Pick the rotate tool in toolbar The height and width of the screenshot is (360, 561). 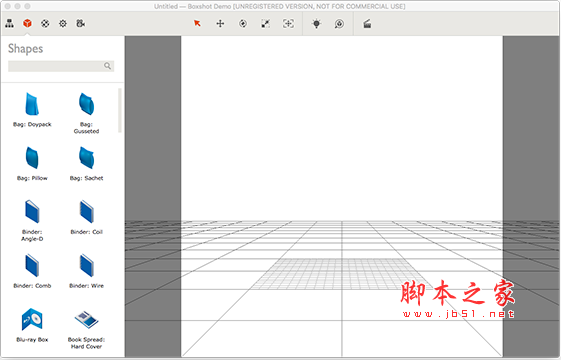pos(243,24)
